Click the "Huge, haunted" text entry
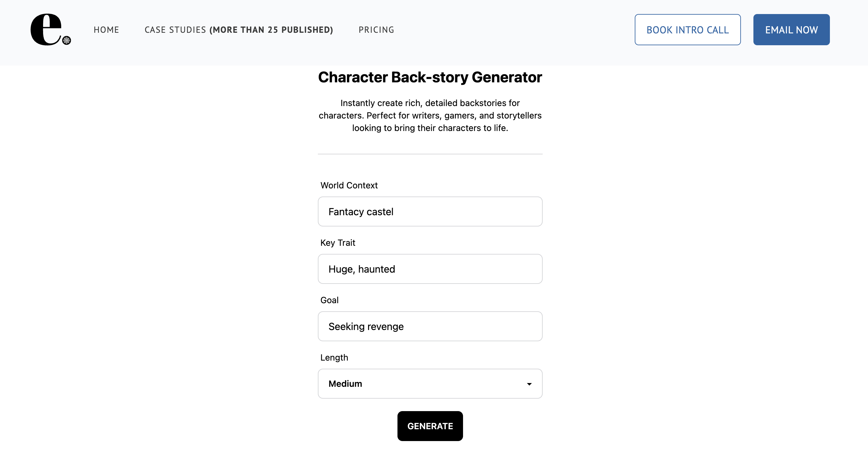 [362, 269]
